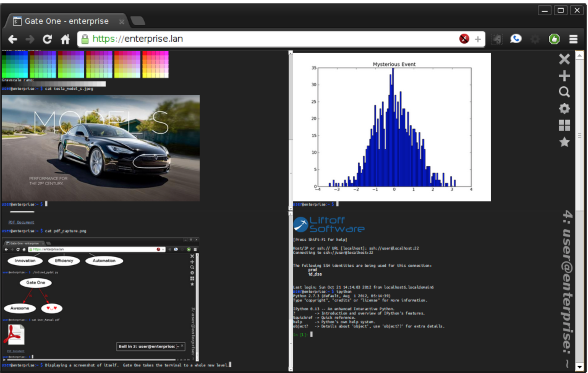Click the hearts graph node

tap(52, 308)
